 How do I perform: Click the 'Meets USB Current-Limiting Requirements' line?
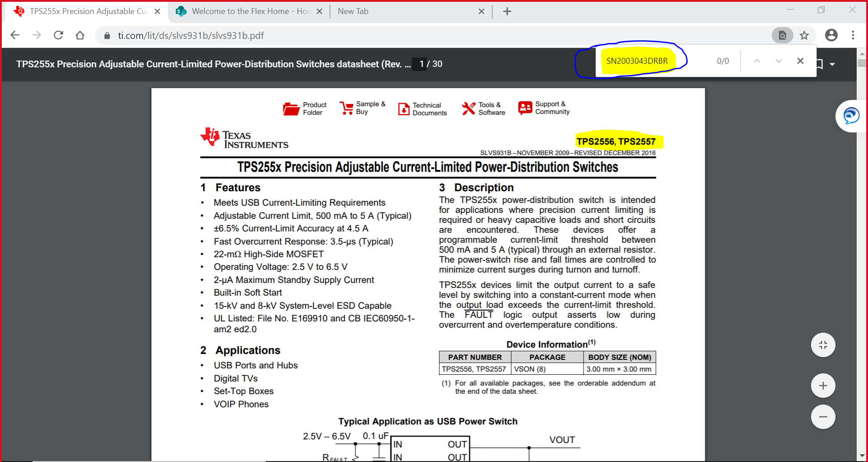(300, 203)
